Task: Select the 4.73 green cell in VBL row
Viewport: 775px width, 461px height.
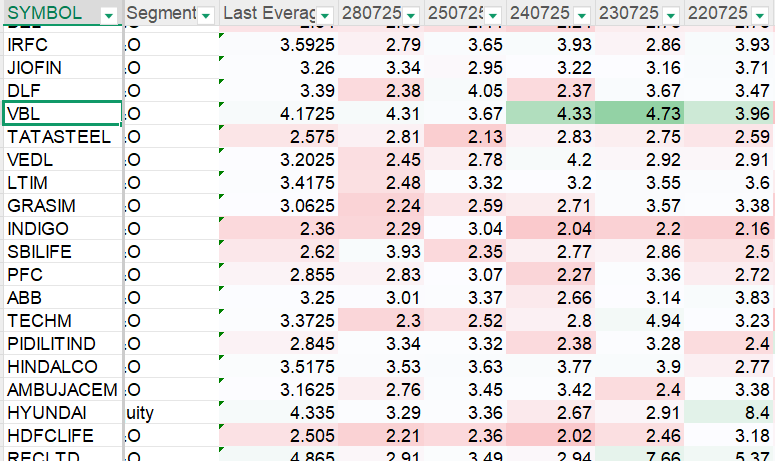Action: click(640, 114)
